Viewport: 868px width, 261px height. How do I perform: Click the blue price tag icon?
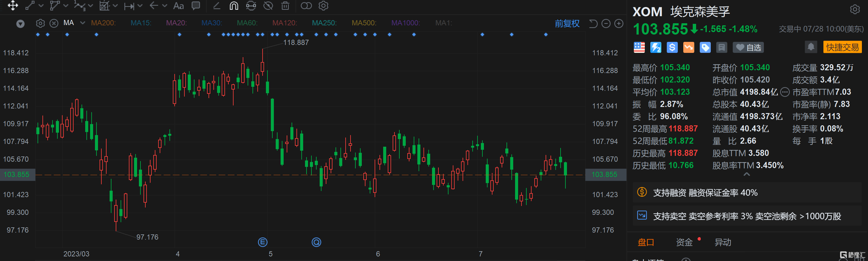705,48
